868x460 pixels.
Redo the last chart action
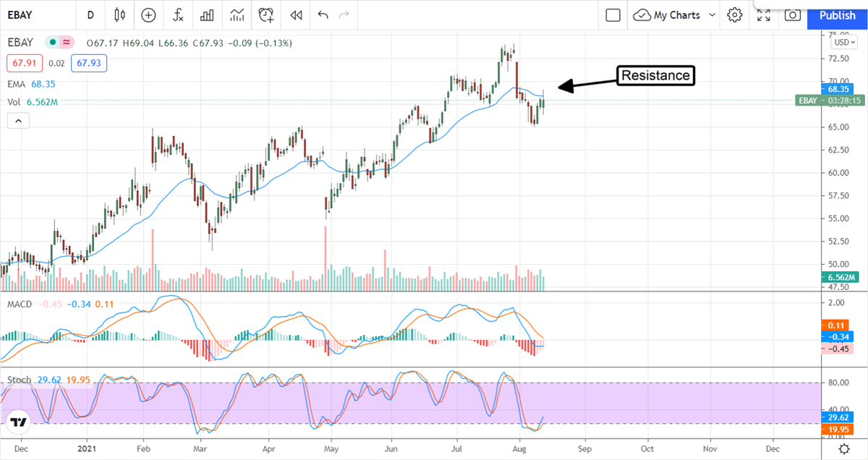click(344, 14)
